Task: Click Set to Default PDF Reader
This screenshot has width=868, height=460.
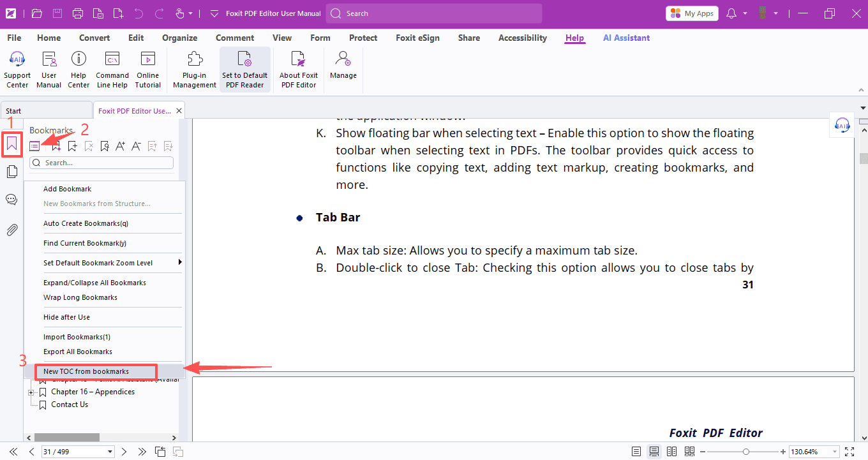Action: 245,69
